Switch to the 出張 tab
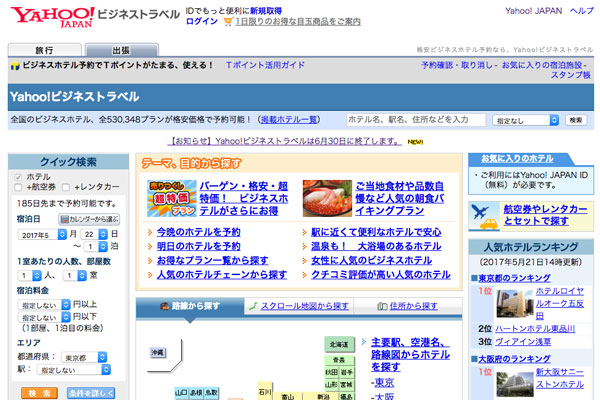This screenshot has height=400, width=600. click(122, 50)
